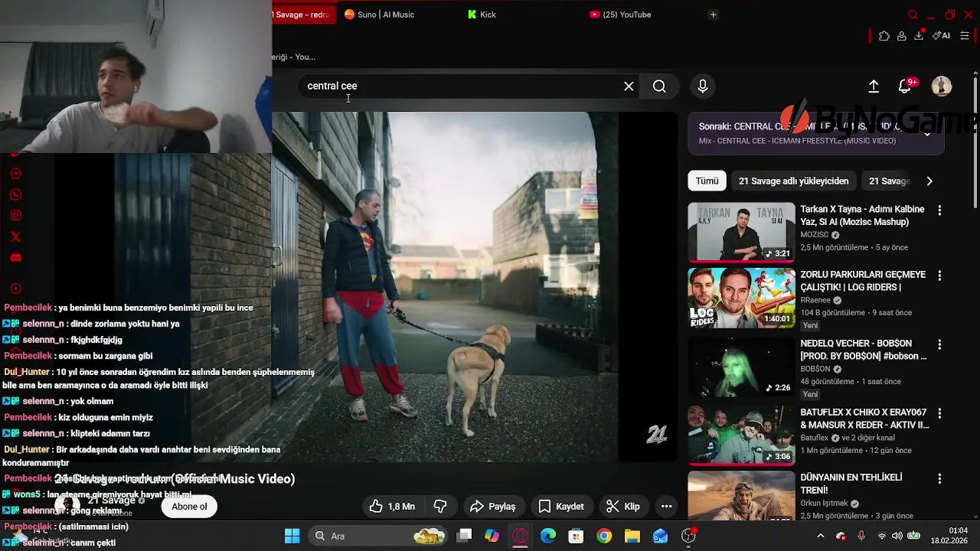Dislike the 21 Savage video
Screen dimensions: 980x551
[x=440, y=506]
